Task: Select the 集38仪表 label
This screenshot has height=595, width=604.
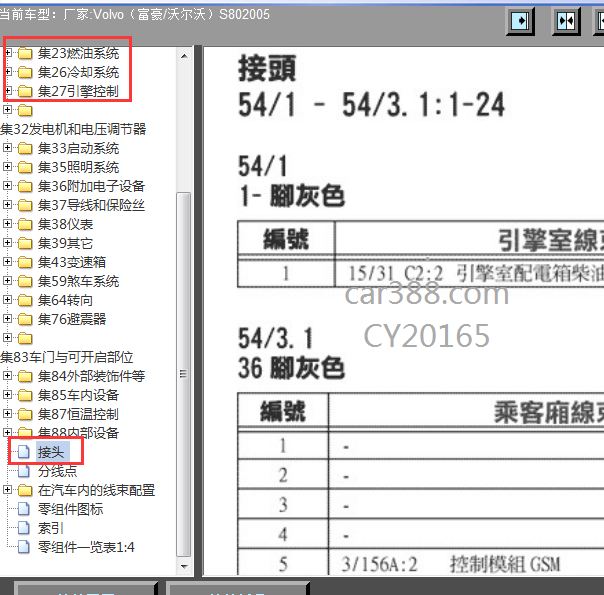Action: point(65,224)
